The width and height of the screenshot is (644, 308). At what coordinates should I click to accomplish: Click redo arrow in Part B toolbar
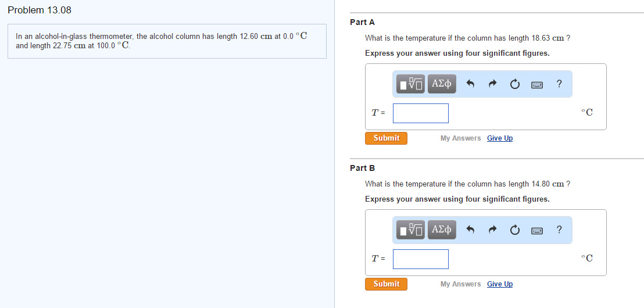[x=492, y=230]
